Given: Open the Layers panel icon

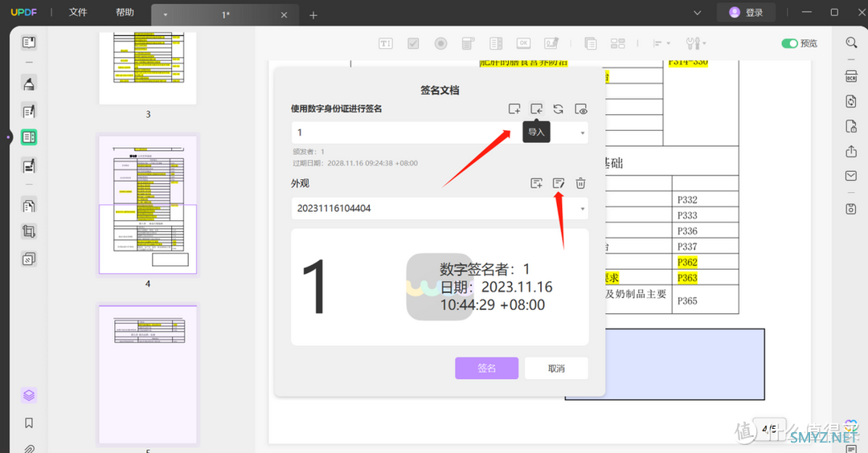Looking at the screenshot, I should pyautogui.click(x=29, y=395).
